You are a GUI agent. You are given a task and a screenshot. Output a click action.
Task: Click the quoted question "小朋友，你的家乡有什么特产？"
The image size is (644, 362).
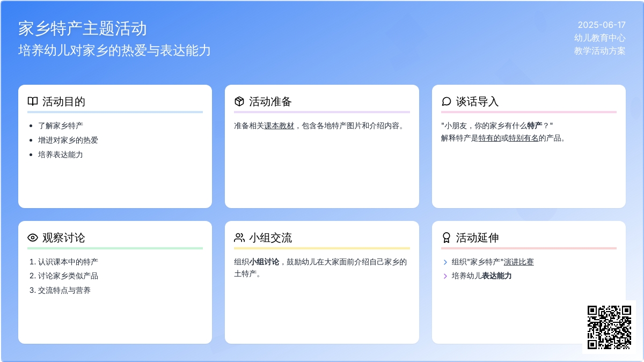(x=497, y=126)
